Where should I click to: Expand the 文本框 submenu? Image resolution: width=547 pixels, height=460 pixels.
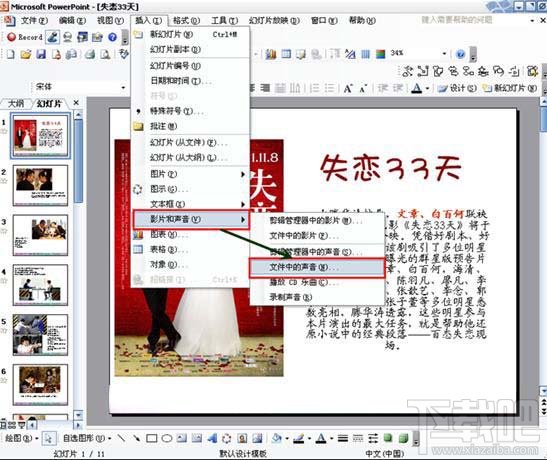[x=190, y=204]
